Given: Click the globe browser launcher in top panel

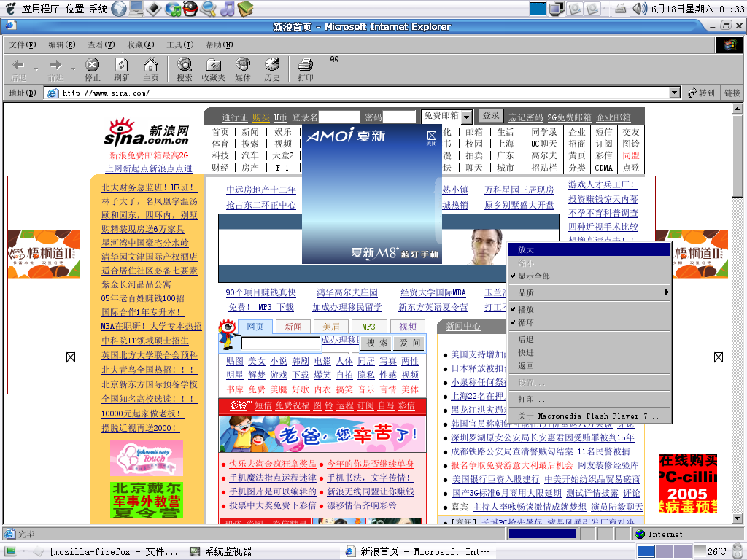Looking at the screenshot, I should 119,9.
